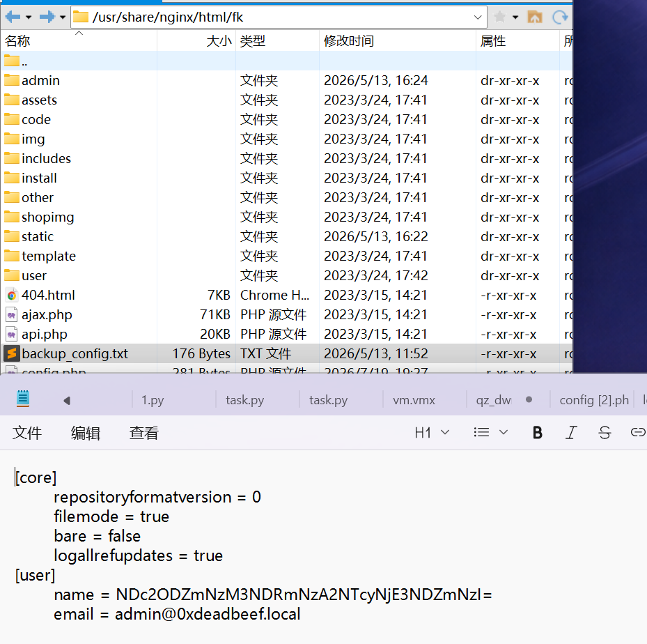Click the bulleted list icon
647x644 pixels.
pyautogui.click(x=481, y=433)
